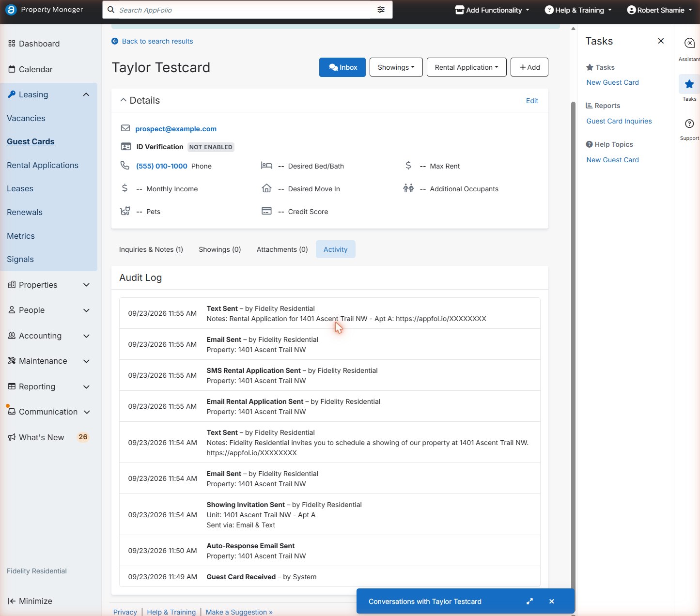Open the Rental Application dropdown

point(466,67)
